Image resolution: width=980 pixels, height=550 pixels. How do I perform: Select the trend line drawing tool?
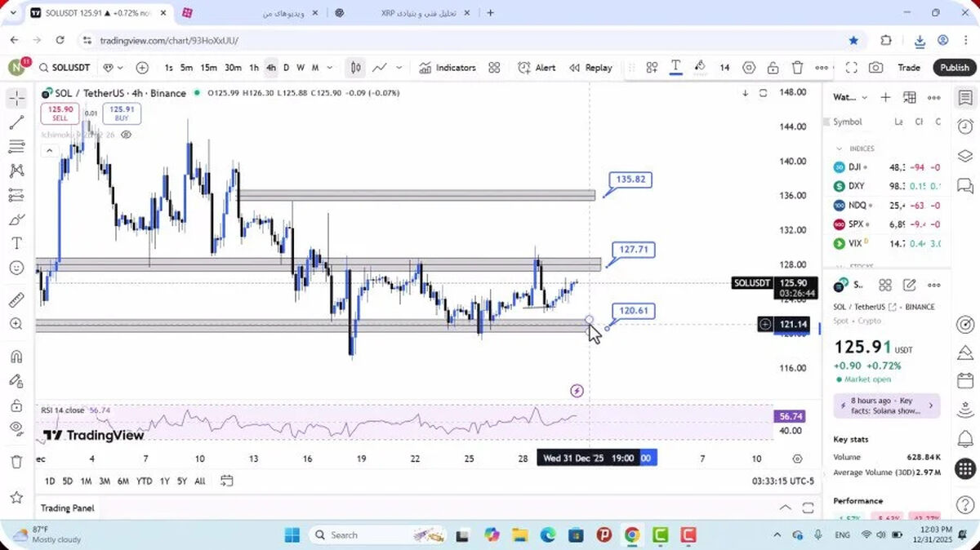[x=16, y=123]
